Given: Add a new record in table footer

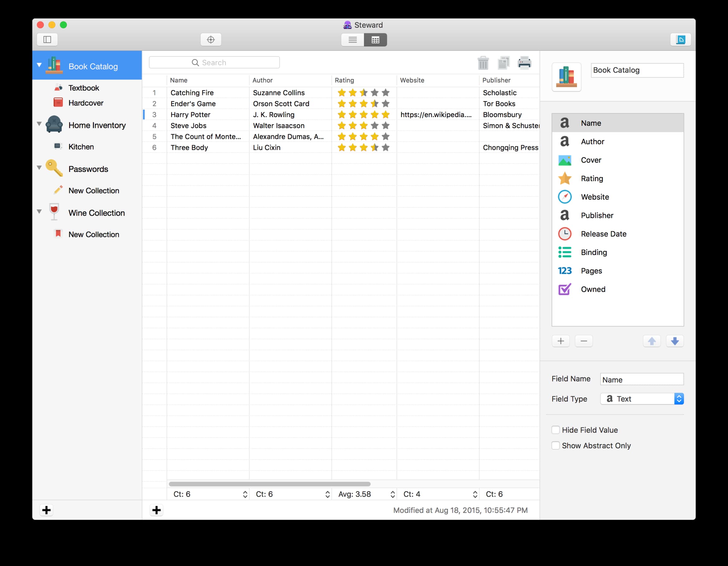Looking at the screenshot, I should [x=156, y=510].
